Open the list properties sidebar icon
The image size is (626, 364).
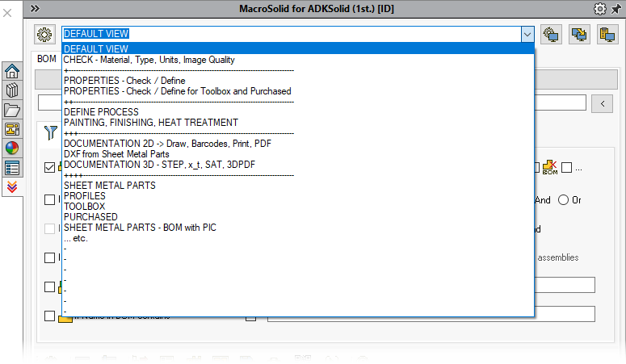pyautogui.click(x=12, y=168)
